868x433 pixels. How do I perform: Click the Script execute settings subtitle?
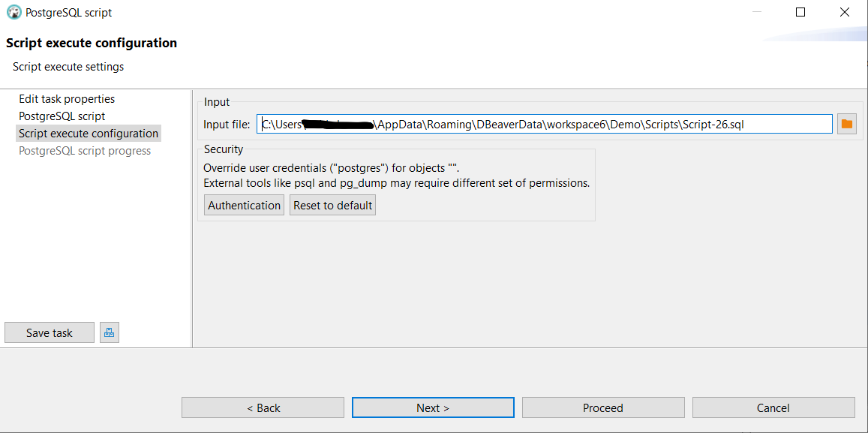pyautogui.click(x=68, y=66)
